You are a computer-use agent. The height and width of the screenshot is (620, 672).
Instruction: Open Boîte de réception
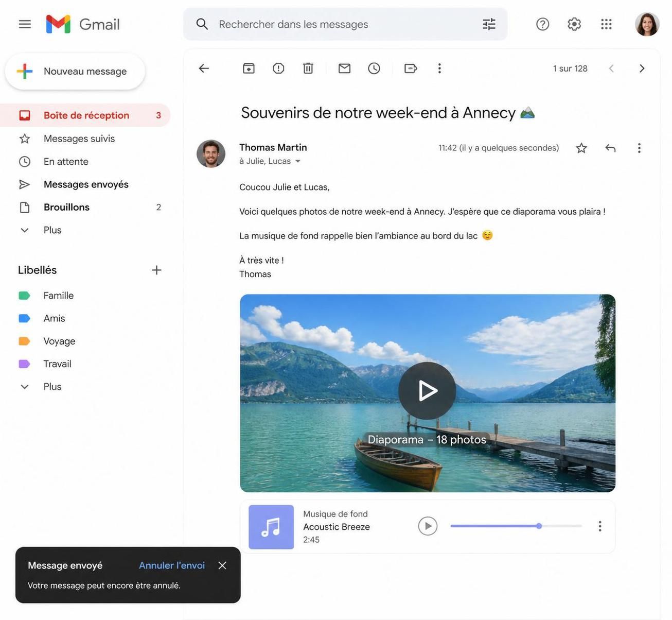coord(85,115)
